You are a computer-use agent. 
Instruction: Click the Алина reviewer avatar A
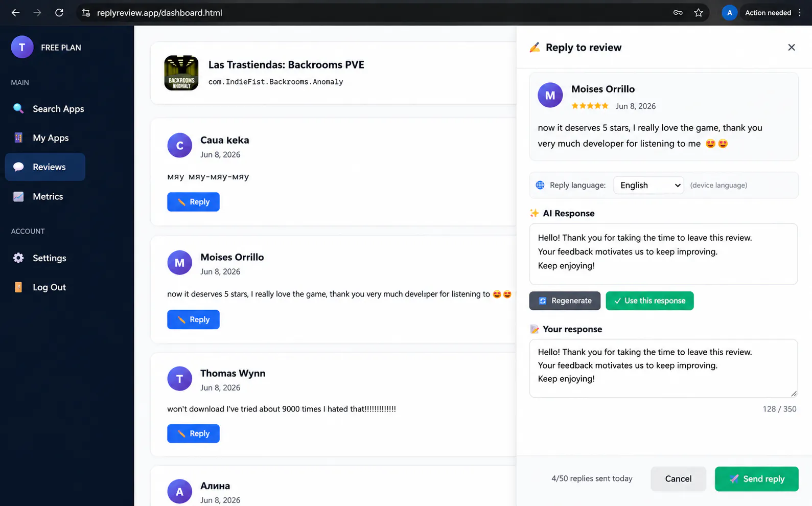[179, 492]
